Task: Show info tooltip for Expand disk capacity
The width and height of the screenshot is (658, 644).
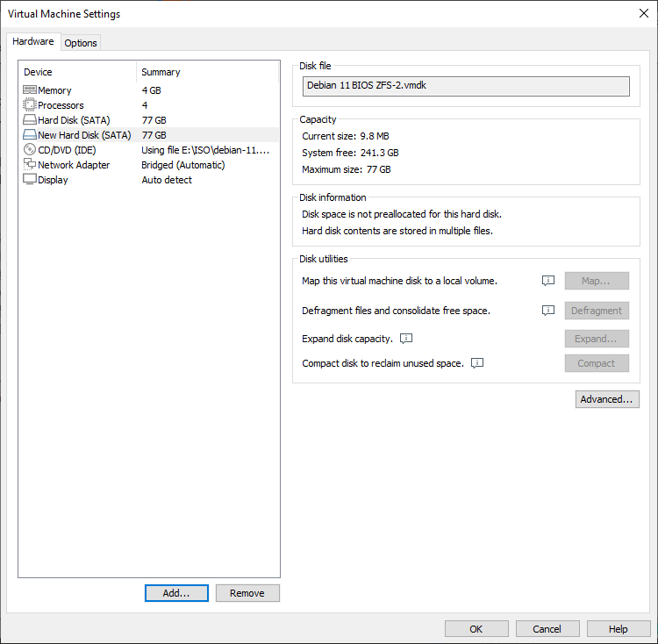Action: click(x=406, y=339)
